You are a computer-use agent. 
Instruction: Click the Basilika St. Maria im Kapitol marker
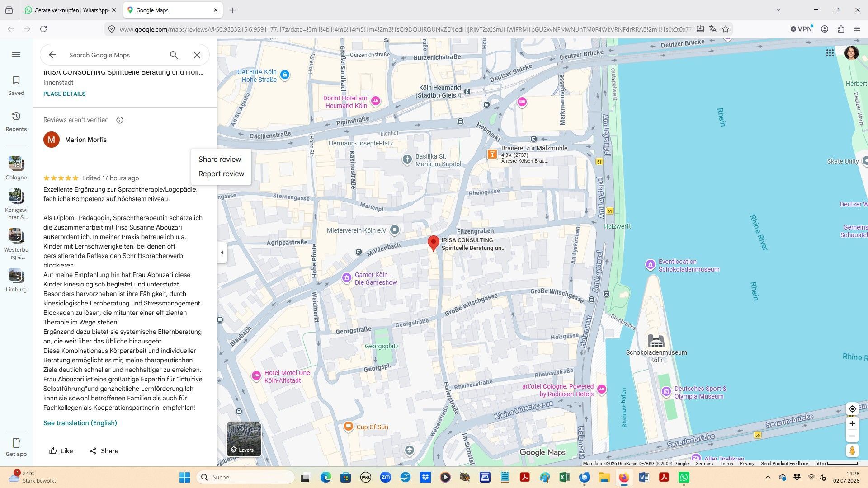pyautogui.click(x=407, y=159)
